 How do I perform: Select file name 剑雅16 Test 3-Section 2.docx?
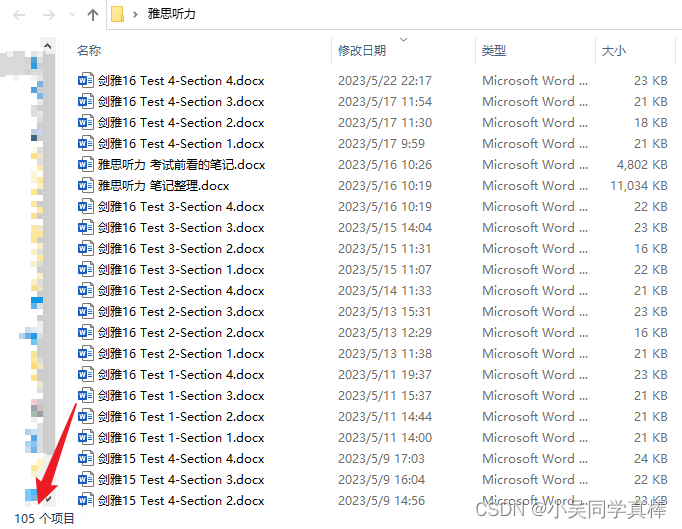[x=181, y=248]
